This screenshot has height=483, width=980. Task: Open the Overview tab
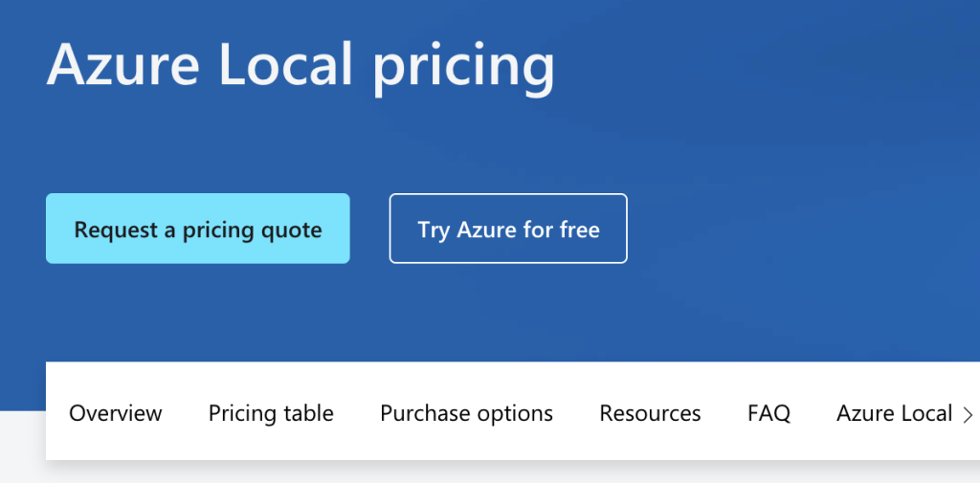pos(116,413)
